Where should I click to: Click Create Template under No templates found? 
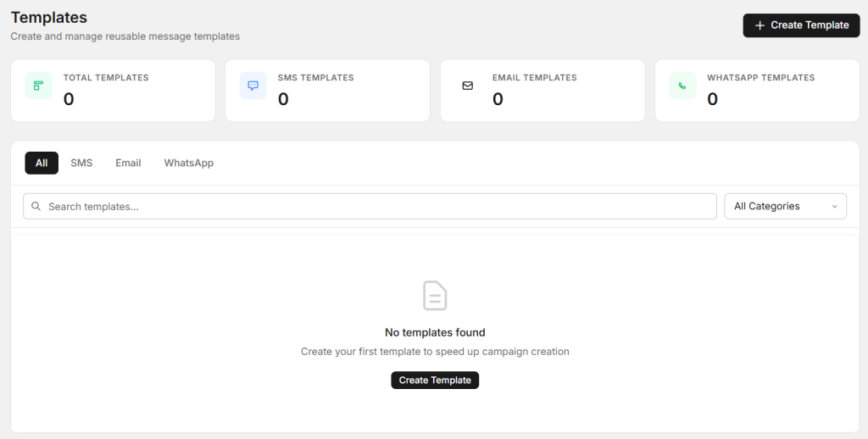coord(435,381)
